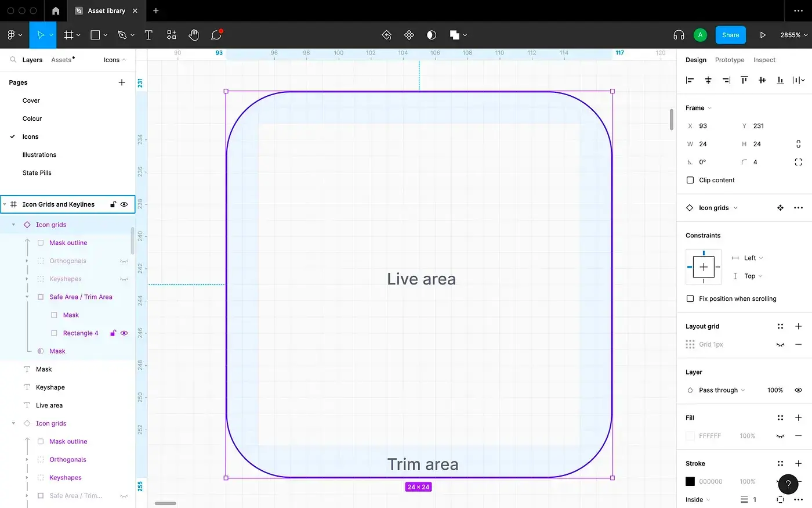Select the Text tool
Screen dimensions: 812x508
click(148, 35)
